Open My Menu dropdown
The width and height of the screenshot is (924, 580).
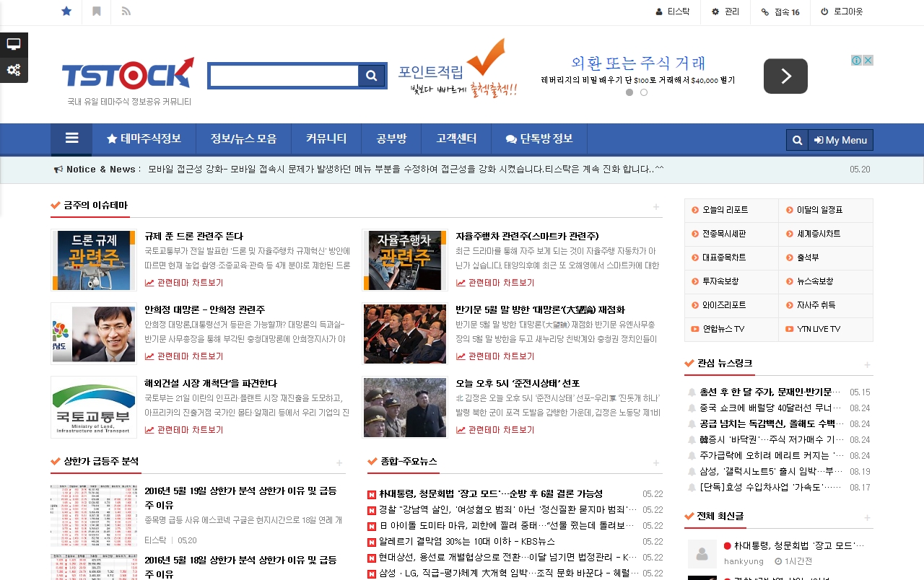[840, 140]
